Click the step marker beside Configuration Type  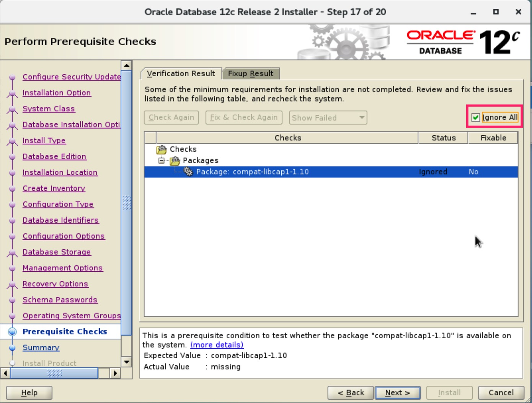pyautogui.click(x=12, y=205)
